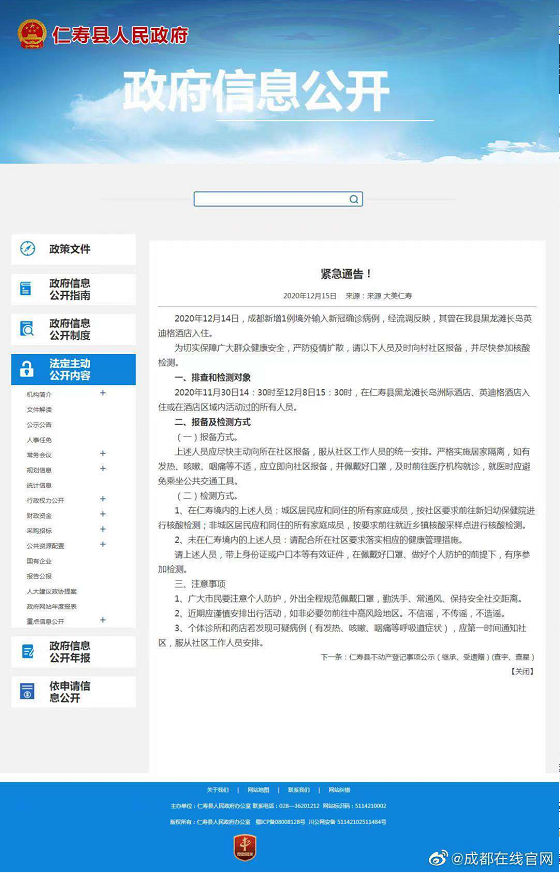Click 网站纠错 footer link
This screenshot has height=873, width=560.
click(x=339, y=790)
